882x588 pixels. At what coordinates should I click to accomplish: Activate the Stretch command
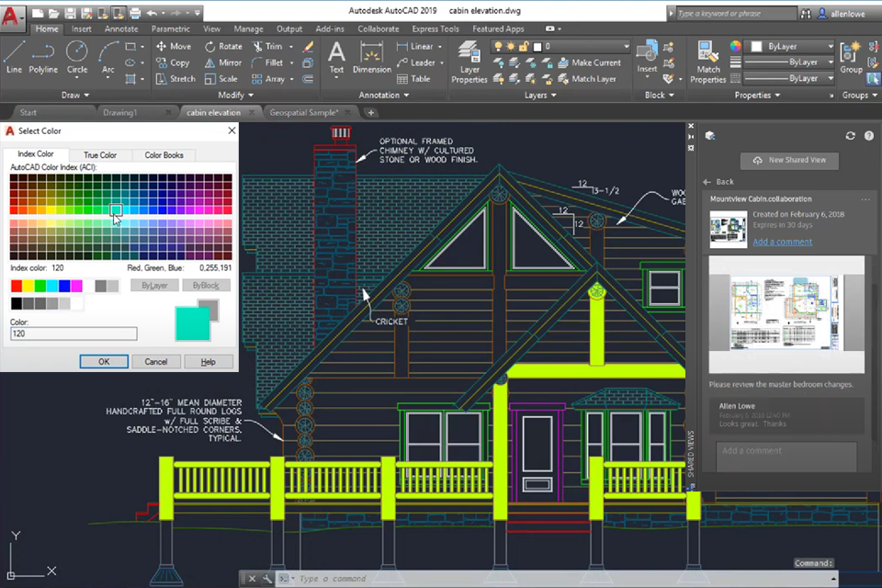[x=175, y=79]
